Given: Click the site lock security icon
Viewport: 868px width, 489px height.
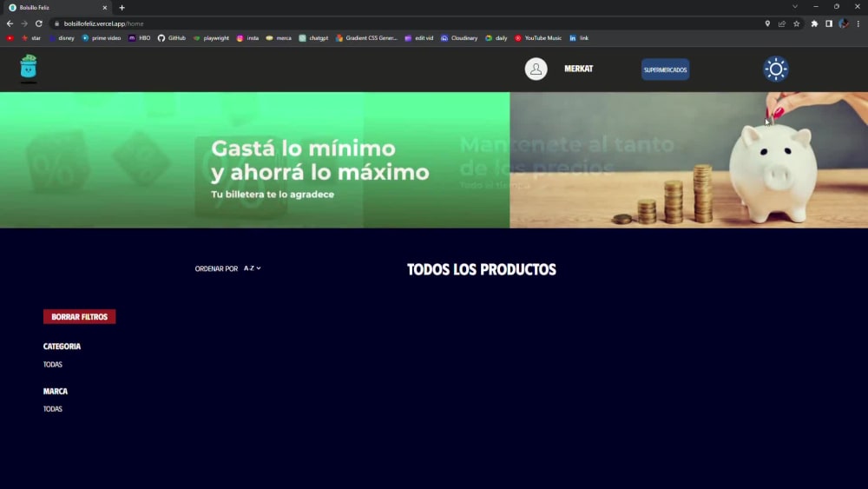Looking at the screenshot, I should click(x=56, y=23).
